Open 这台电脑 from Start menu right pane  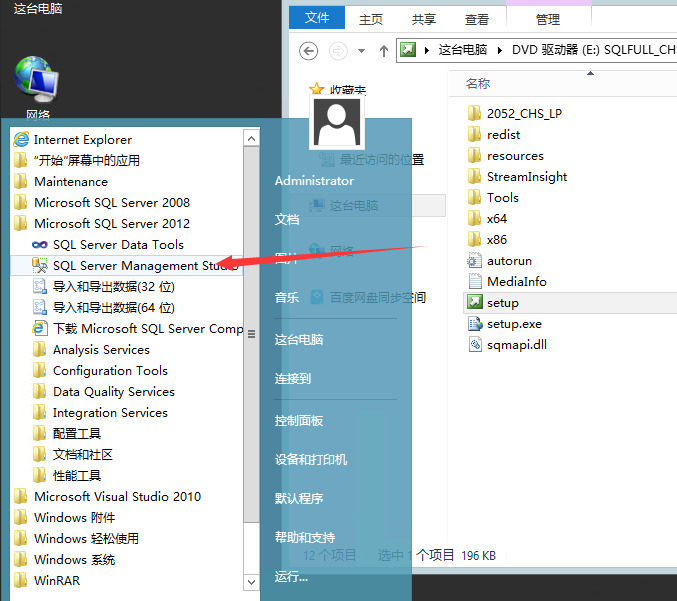tap(299, 339)
